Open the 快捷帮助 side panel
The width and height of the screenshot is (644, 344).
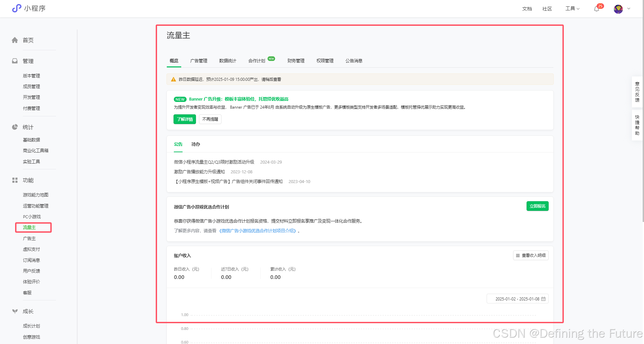click(637, 125)
